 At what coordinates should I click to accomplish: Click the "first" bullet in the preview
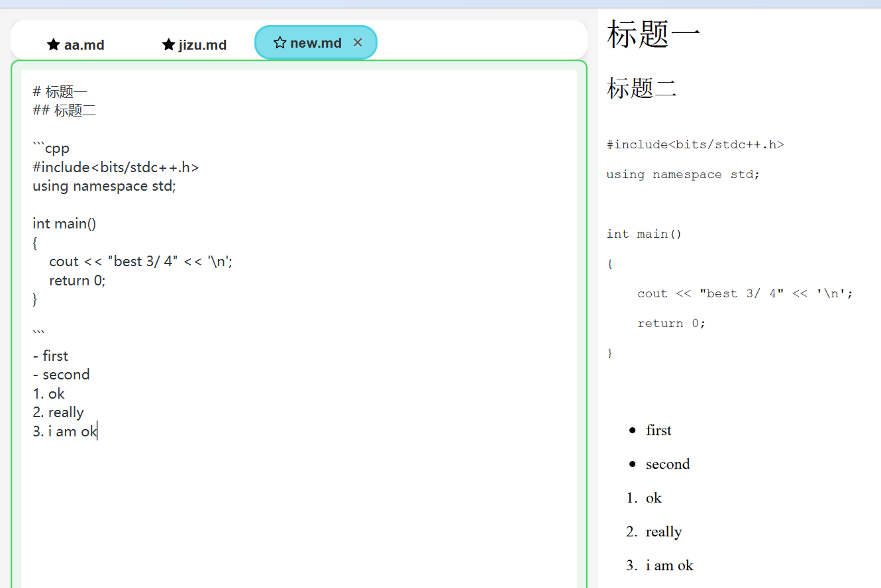coord(659,430)
